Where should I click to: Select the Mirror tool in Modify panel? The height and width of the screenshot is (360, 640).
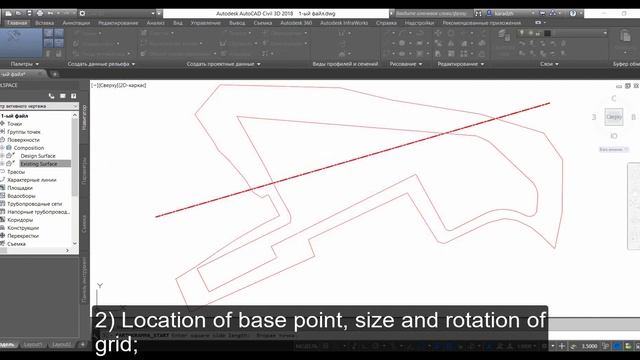tap(451, 43)
